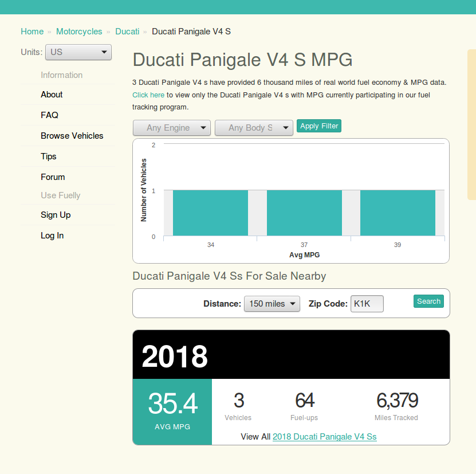Viewport: 476px width, 474px height.
Task: Open the About sidebar item
Action: [x=52, y=95]
